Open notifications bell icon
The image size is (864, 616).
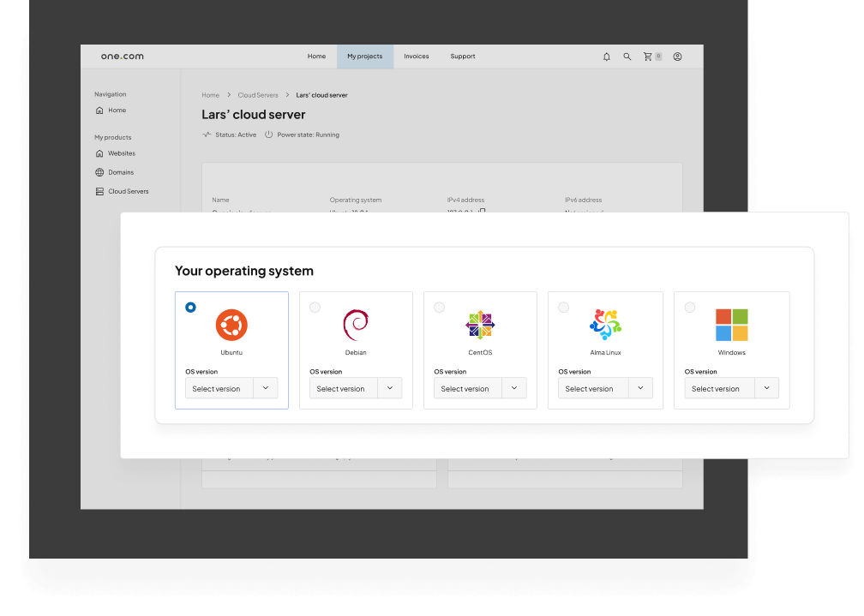coord(606,57)
